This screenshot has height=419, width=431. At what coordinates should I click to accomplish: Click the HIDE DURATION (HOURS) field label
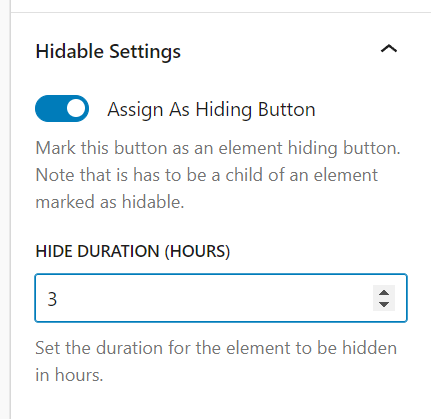coord(133,251)
